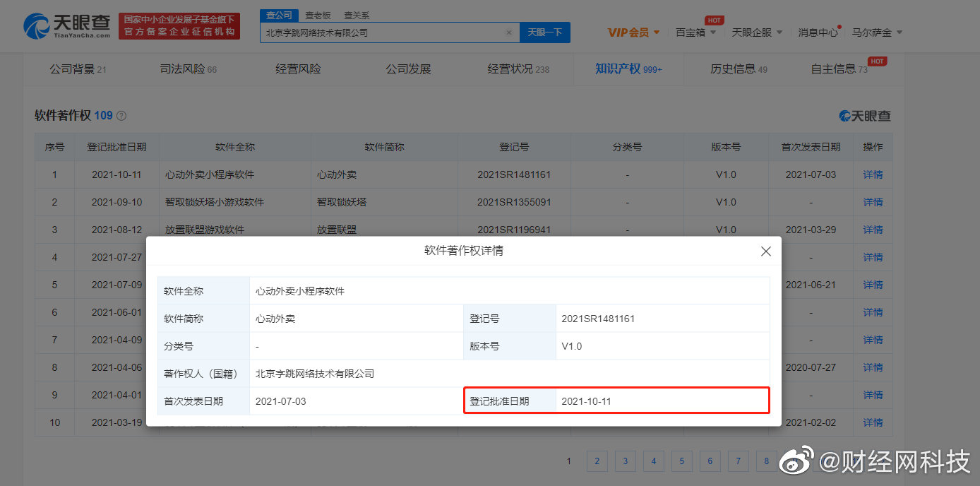Open the 百宝箱 dropdown menu

tap(695, 32)
